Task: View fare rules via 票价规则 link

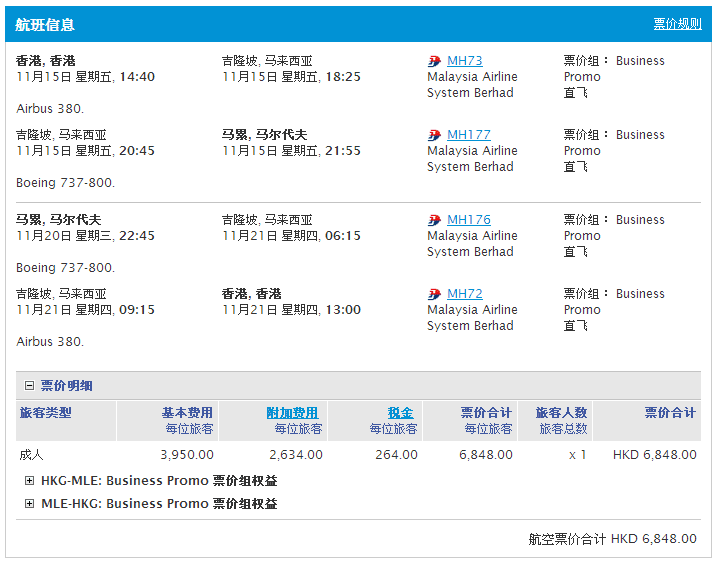Action: pos(677,24)
